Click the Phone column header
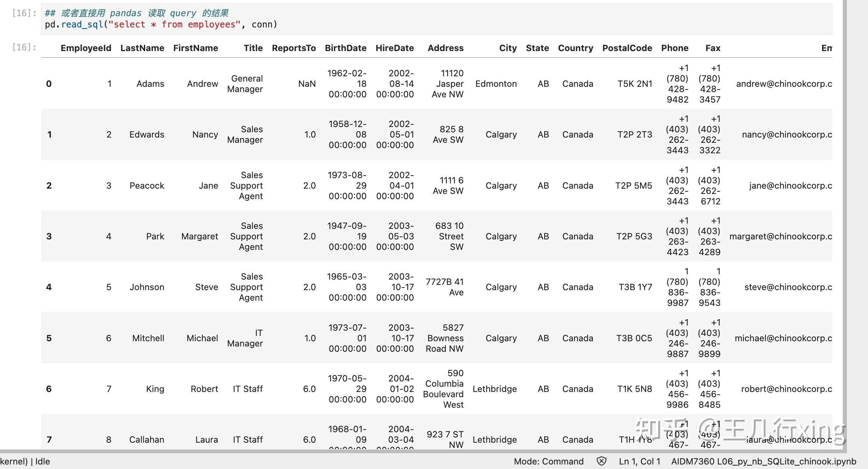This screenshot has width=868, height=469. [675, 48]
